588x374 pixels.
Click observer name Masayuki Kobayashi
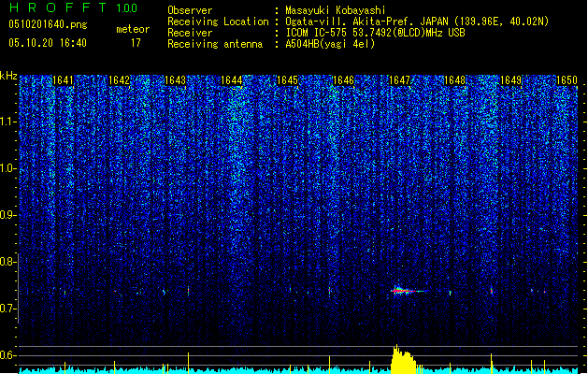point(335,10)
